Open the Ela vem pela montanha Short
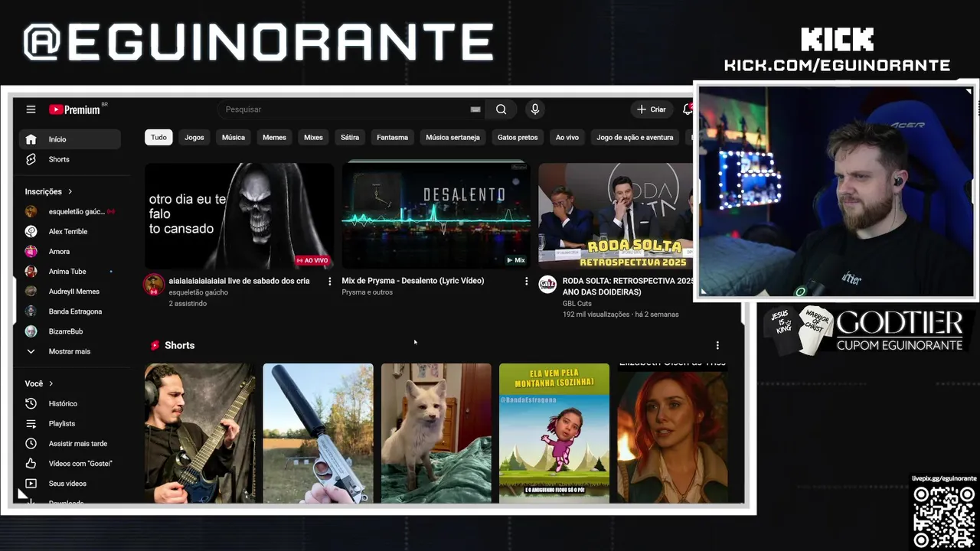This screenshot has width=980, height=551. [x=554, y=433]
